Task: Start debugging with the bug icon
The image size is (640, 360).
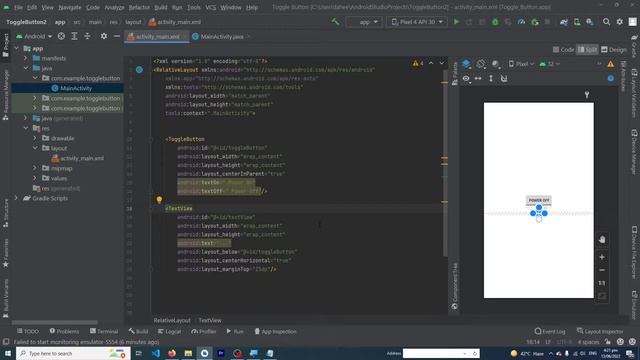Action: (x=495, y=22)
